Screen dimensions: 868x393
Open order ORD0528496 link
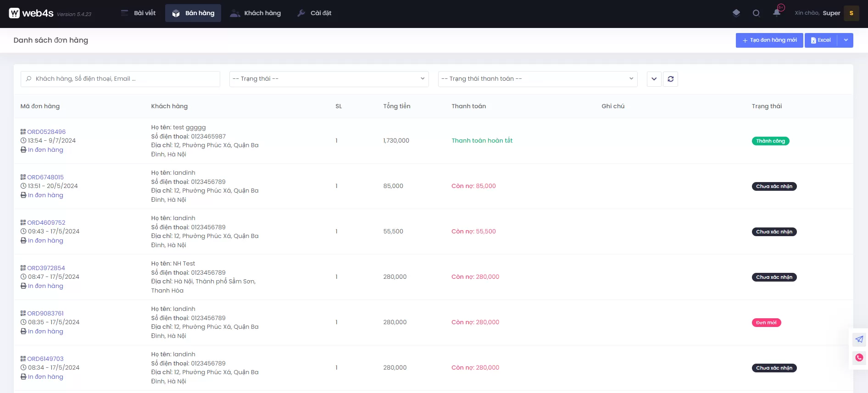pos(46,132)
